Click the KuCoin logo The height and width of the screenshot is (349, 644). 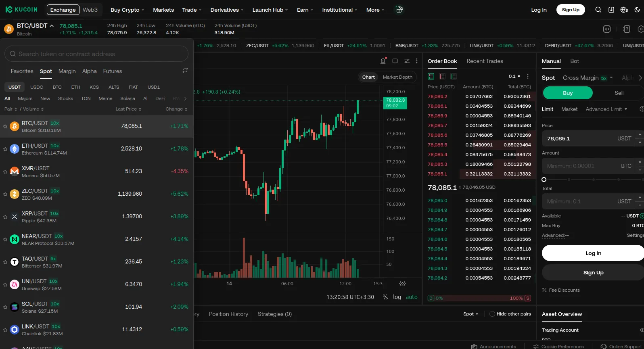pyautogui.click(x=21, y=10)
